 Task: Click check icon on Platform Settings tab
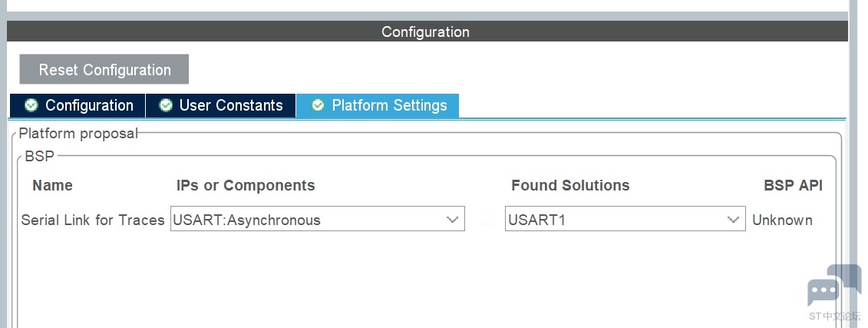coord(318,105)
